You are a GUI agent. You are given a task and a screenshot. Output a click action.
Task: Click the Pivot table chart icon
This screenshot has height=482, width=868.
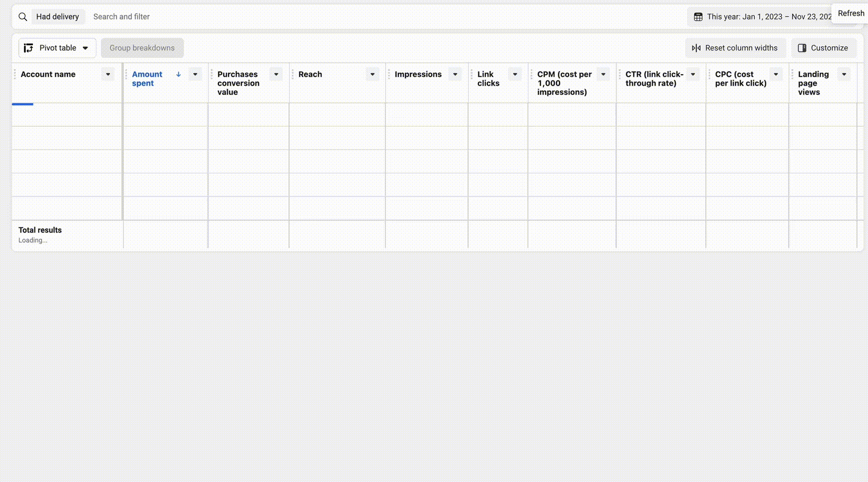(x=28, y=48)
